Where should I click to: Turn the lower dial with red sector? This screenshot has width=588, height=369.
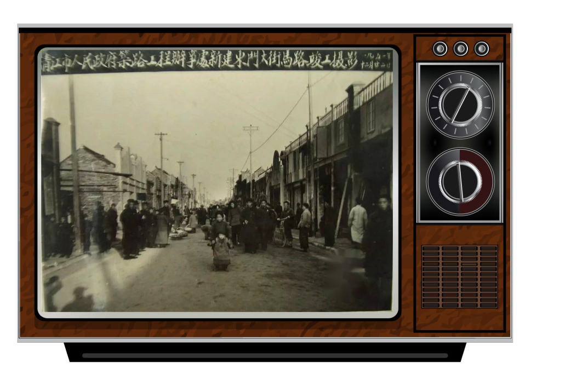coord(460,182)
